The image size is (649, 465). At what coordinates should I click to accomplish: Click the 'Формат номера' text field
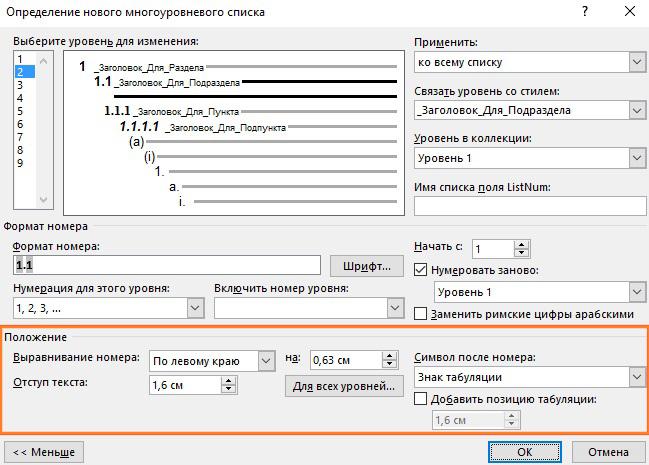[166, 265]
